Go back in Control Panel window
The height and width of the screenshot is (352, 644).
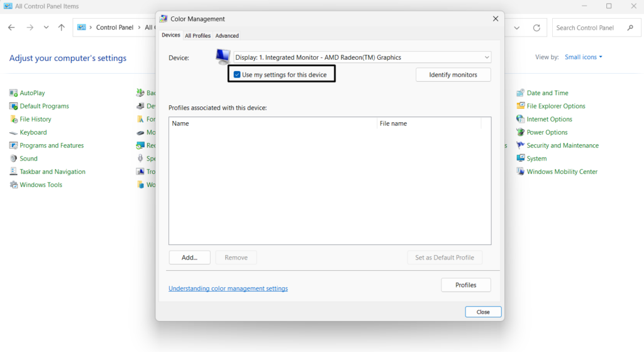(x=11, y=28)
